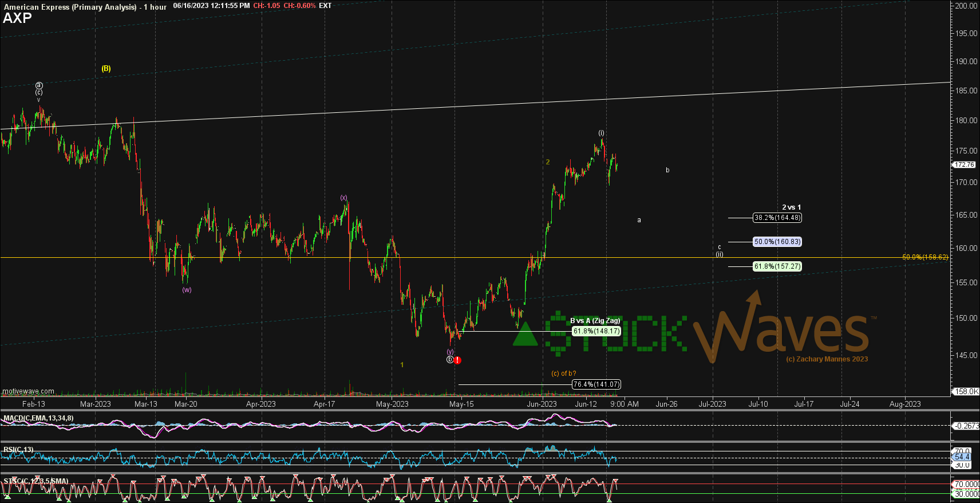Click the Aug-2023 date axis label
The height and width of the screenshot is (503, 980).
[905, 404]
